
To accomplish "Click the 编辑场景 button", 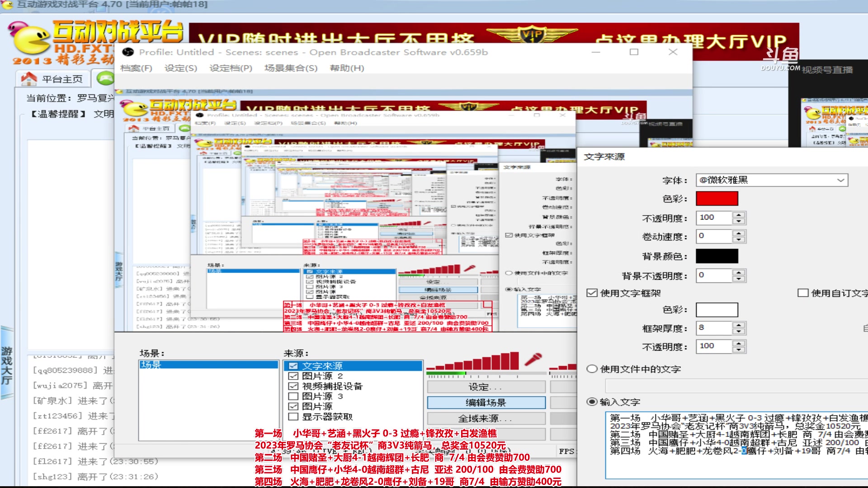I will [x=486, y=402].
